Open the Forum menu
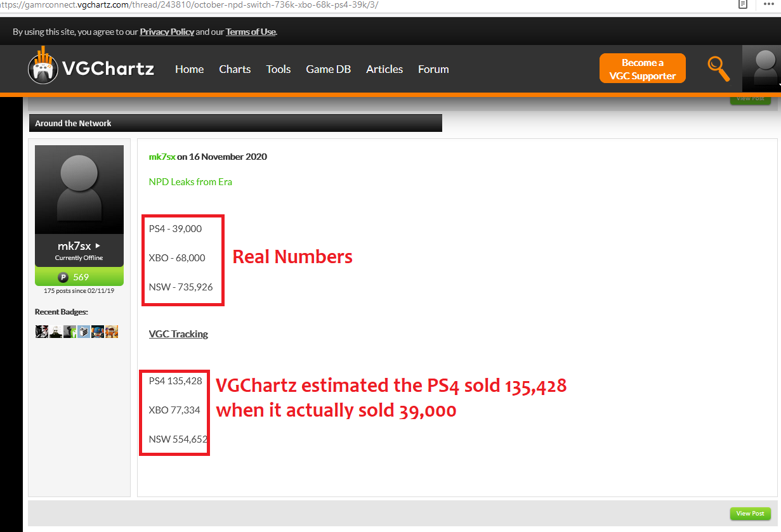 click(x=433, y=69)
